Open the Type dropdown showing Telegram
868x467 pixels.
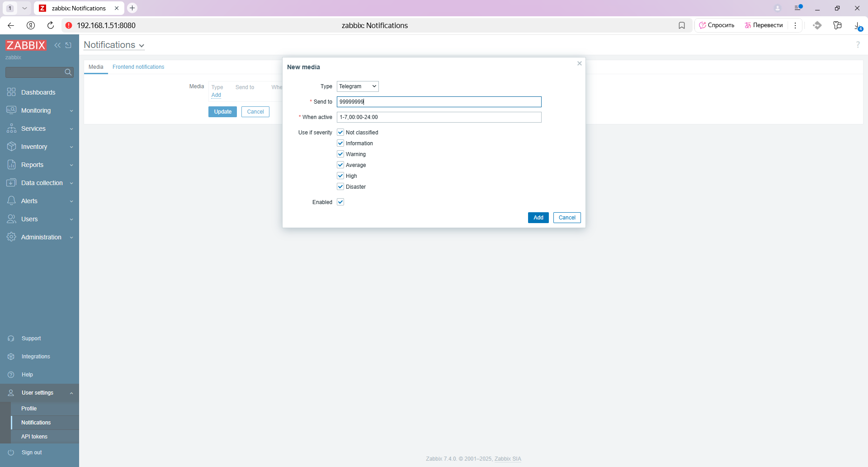(x=358, y=86)
